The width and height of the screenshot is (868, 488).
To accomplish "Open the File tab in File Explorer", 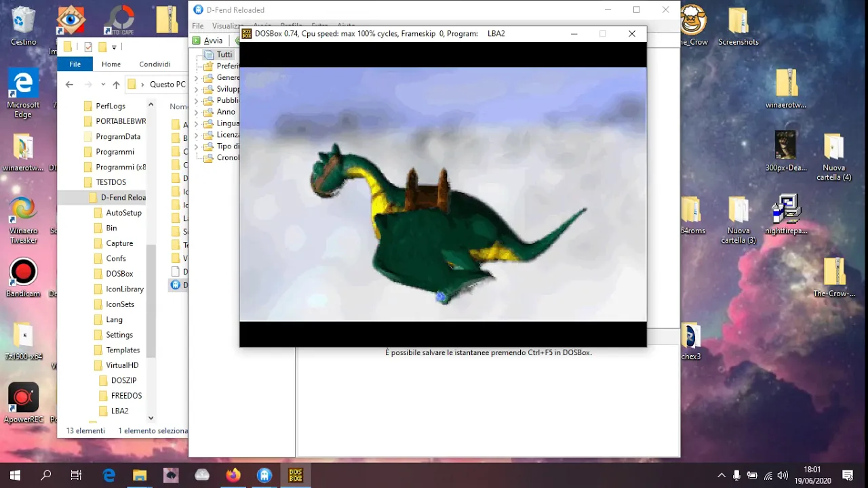I will [75, 64].
